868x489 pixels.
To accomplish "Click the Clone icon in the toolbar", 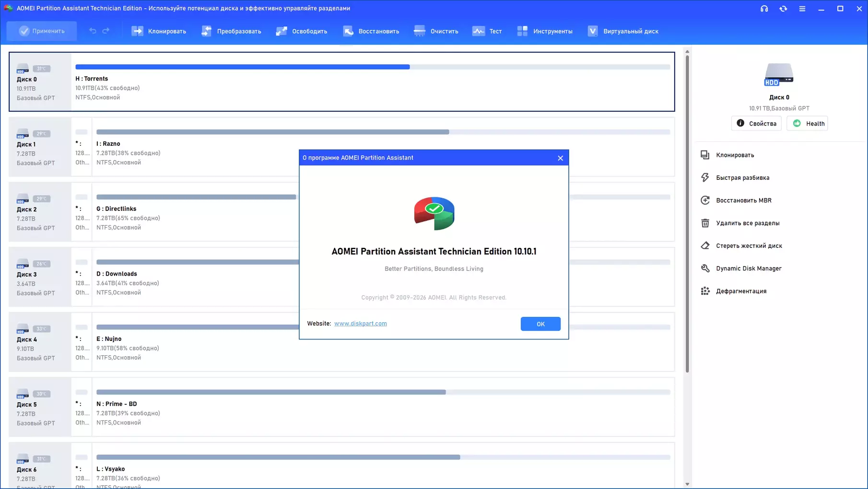I will 138,31.
